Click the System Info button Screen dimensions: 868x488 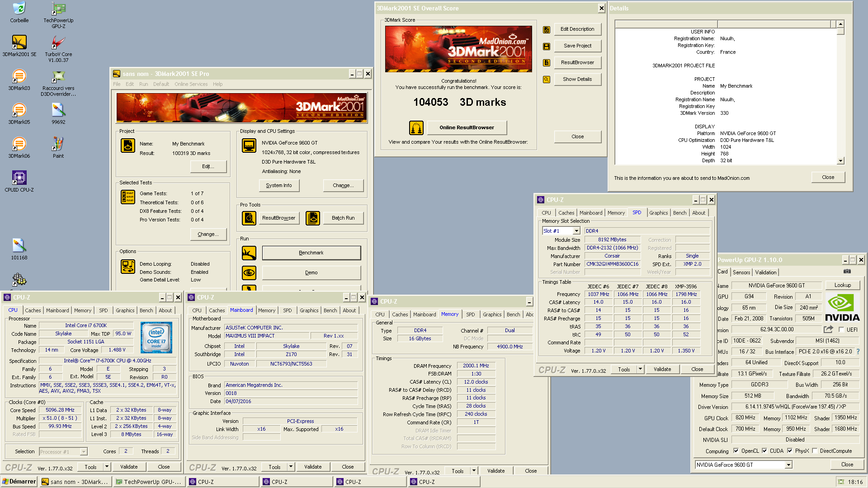pyautogui.click(x=279, y=186)
